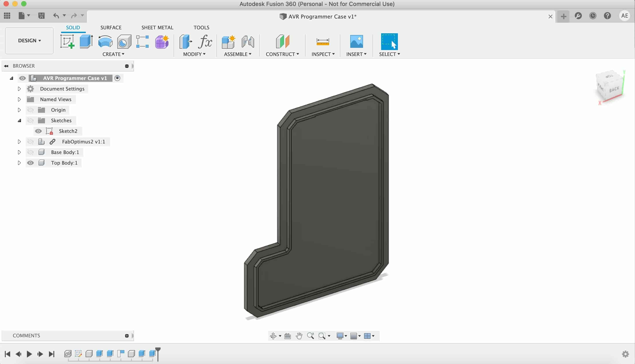Switch to the SURFACE tab
This screenshot has height=364, width=635.
tap(111, 28)
